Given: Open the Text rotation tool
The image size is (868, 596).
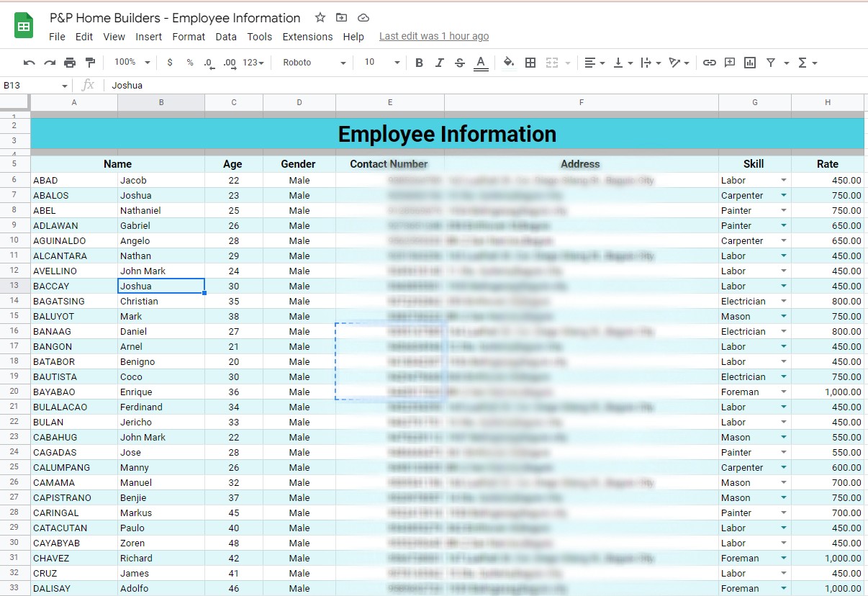Looking at the screenshot, I should (x=679, y=63).
